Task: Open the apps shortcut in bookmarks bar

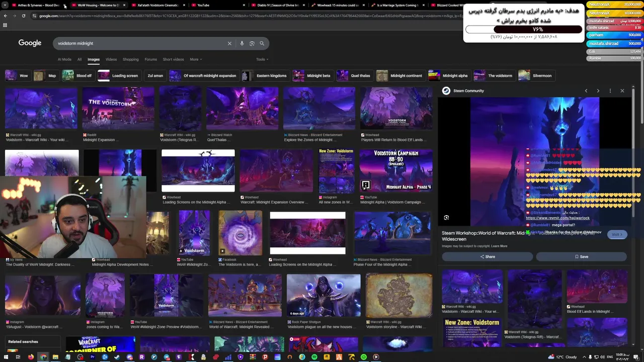Action: (5, 25)
